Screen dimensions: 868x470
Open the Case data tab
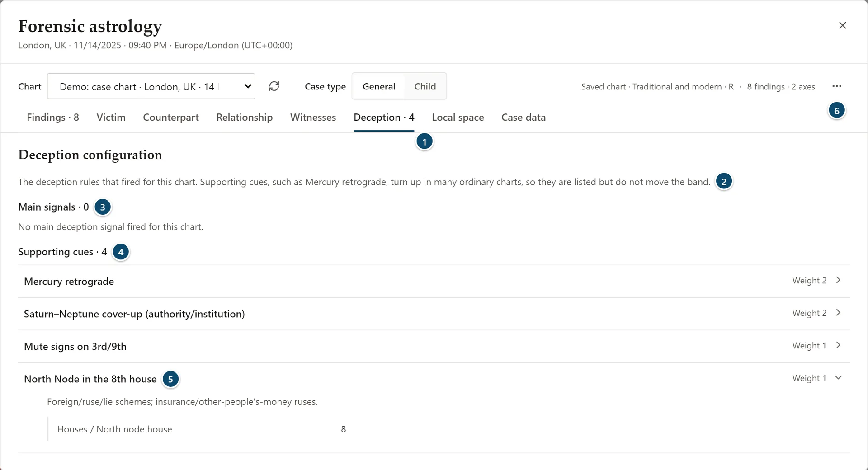(x=524, y=117)
